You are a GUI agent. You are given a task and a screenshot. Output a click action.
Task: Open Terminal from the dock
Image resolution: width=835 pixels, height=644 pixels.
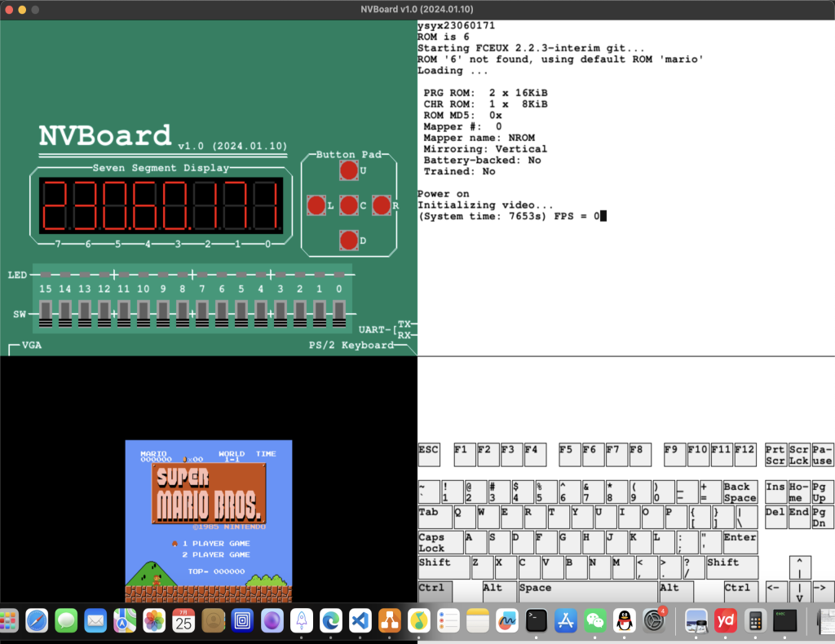pos(537,620)
